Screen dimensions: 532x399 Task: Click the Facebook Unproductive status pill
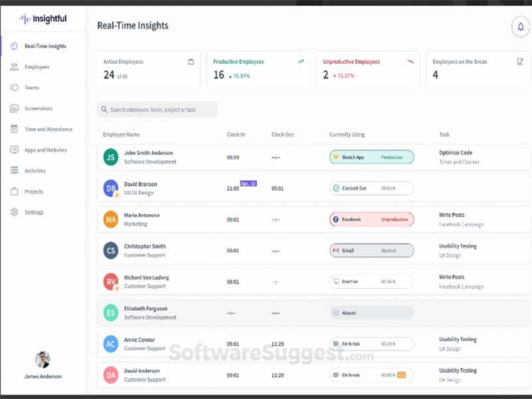click(372, 219)
